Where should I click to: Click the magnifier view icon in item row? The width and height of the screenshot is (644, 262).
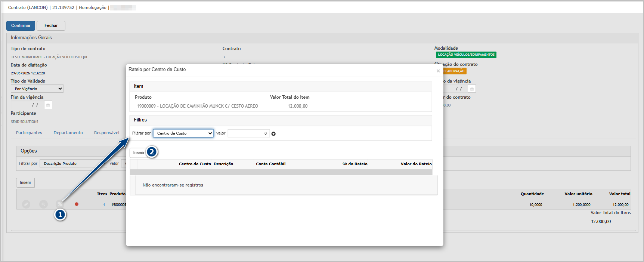44,204
